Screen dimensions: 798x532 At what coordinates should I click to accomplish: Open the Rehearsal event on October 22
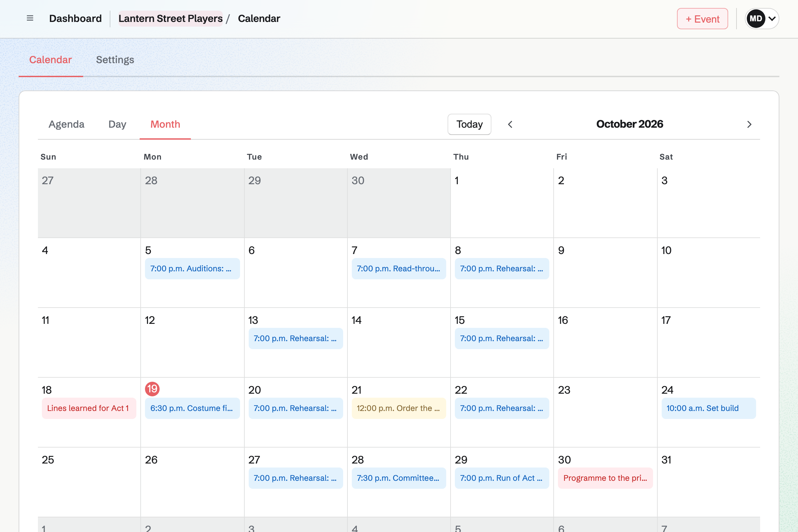click(502, 409)
